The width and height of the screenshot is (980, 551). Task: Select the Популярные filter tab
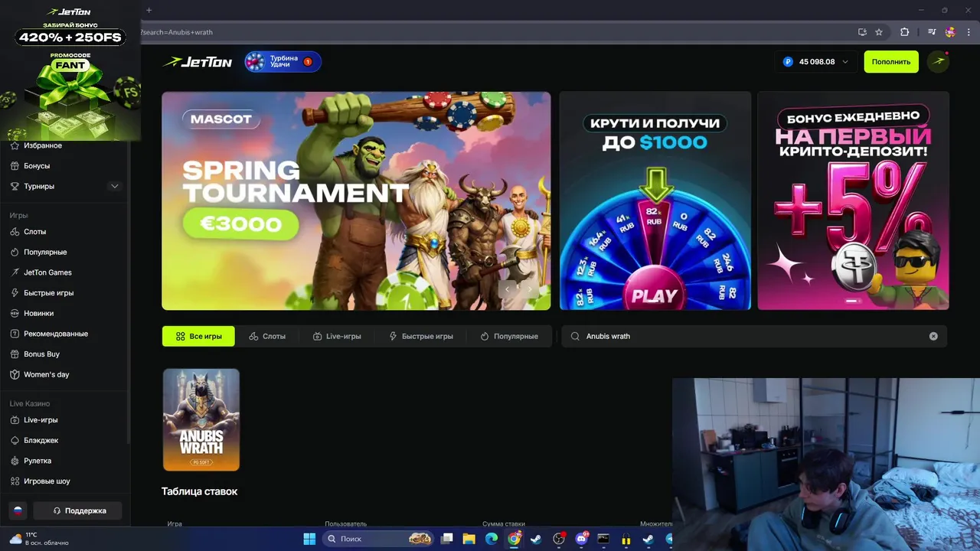point(509,336)
